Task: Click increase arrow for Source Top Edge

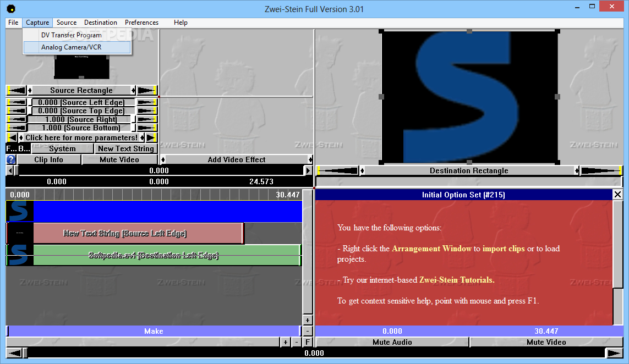Action: [x=147, y=111]
